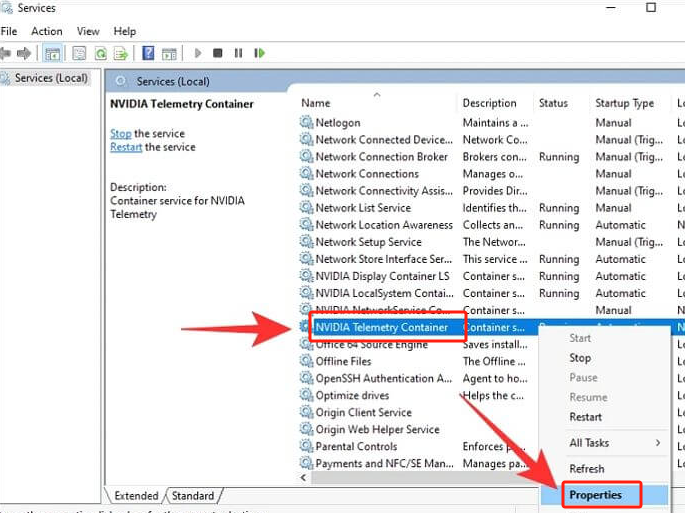Click the gear icon beside Parental Controls
Image resolution: width=685 pixels, height=513 pixels.
point(306,446)
